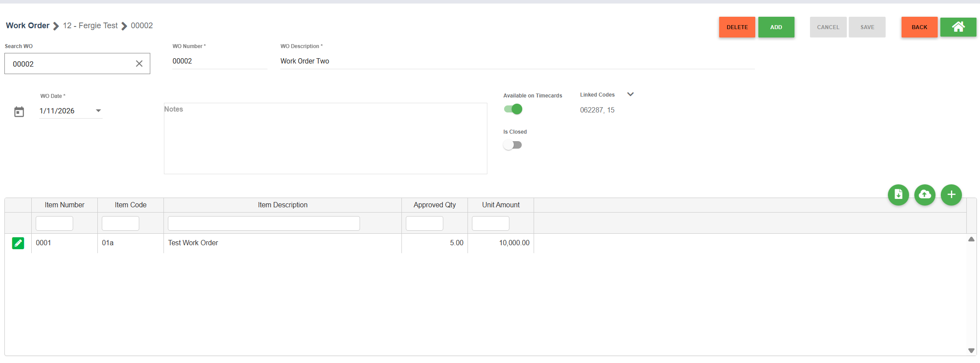This screenshot has width=980, height=363.
Task: Click the CANCEL button
Action: click(x=828, y=27)
